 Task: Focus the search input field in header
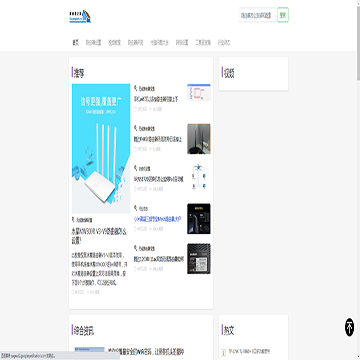tap(257, 15)
